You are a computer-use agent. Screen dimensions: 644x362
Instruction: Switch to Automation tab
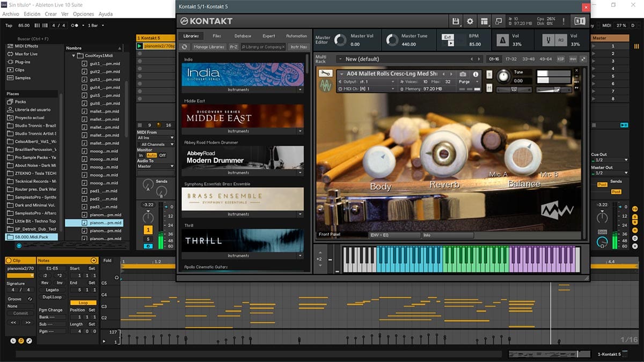(x=296, y=36)
